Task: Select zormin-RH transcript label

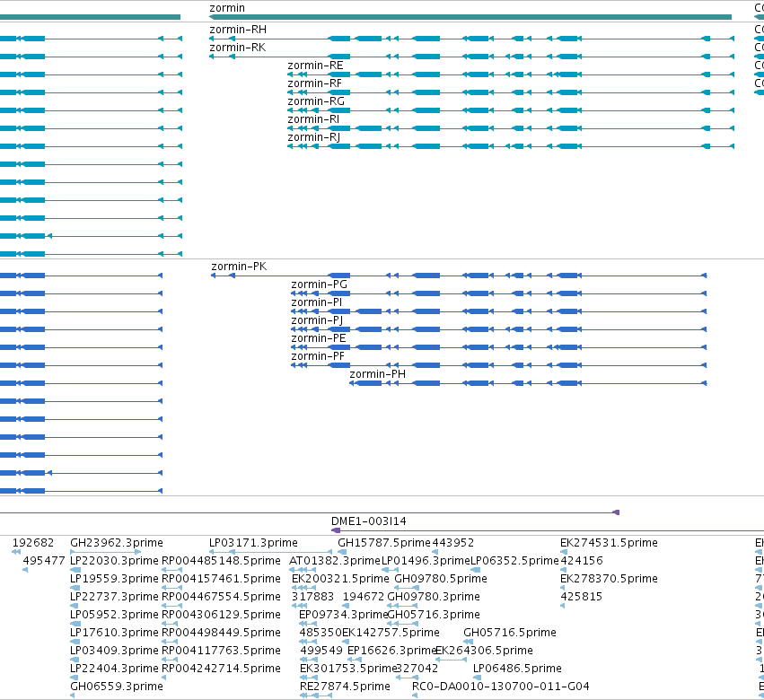Action: 238,30
